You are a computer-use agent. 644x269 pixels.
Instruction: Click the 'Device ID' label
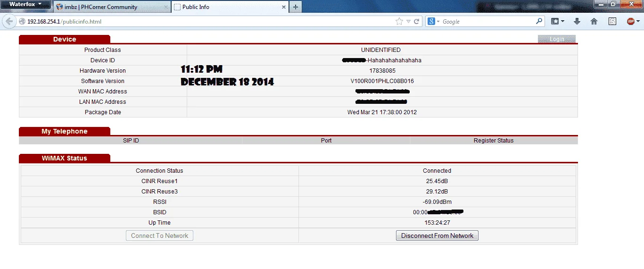coord(103,60)
